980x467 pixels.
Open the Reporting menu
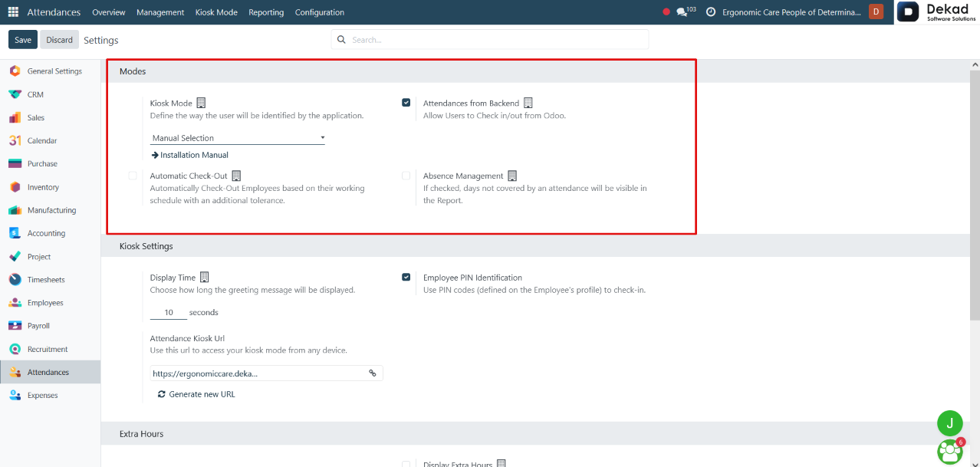(266, 12)
